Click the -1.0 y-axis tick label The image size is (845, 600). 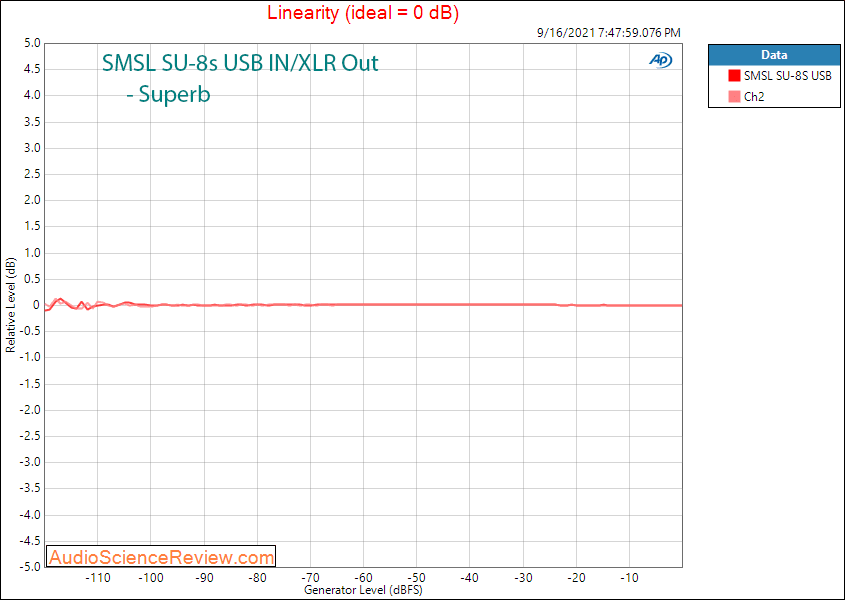click(x=30, y=357)
